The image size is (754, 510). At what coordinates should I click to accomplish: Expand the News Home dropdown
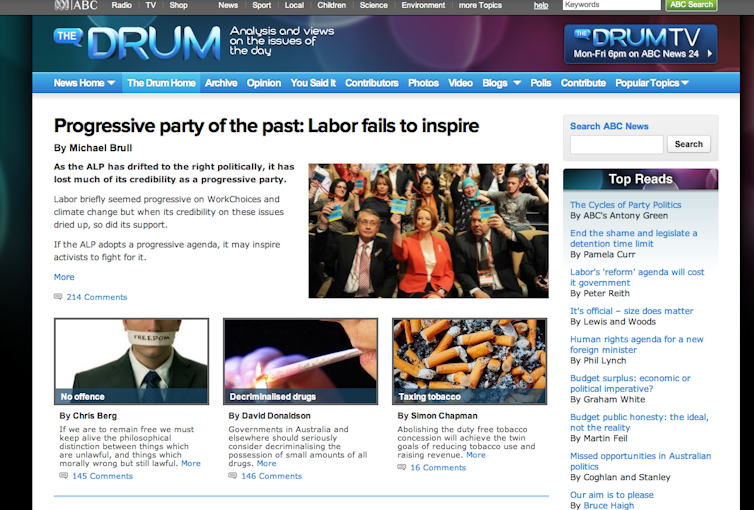point(111,83)
